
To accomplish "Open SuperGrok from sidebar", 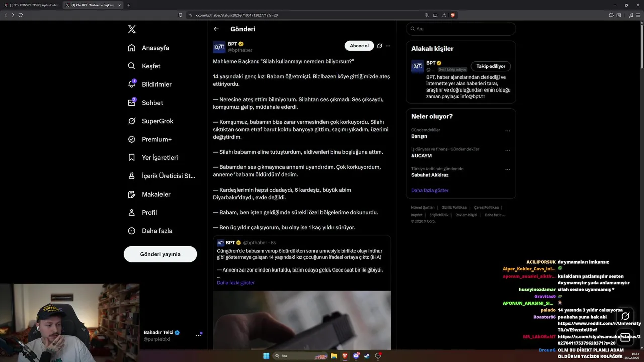I will (x=150, y=121).
